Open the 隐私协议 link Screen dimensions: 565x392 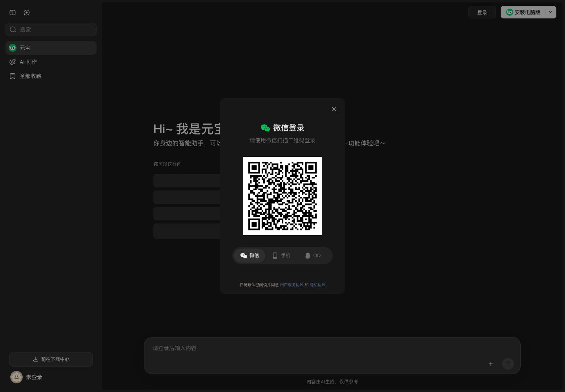[x=317, y=285]
